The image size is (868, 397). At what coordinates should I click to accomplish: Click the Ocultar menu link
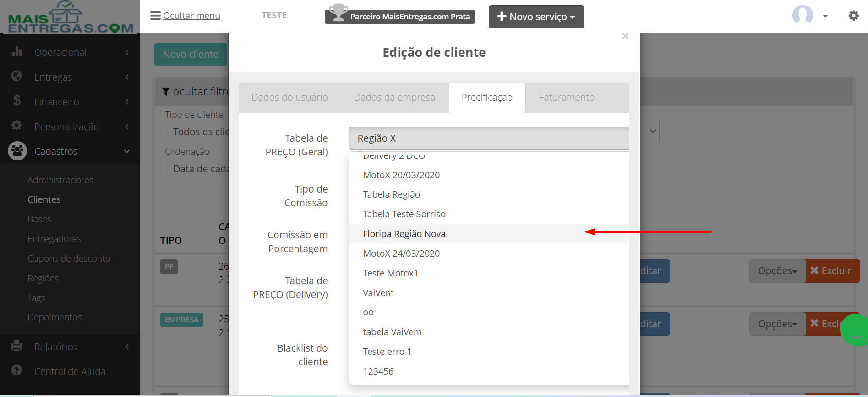(191, 16)
